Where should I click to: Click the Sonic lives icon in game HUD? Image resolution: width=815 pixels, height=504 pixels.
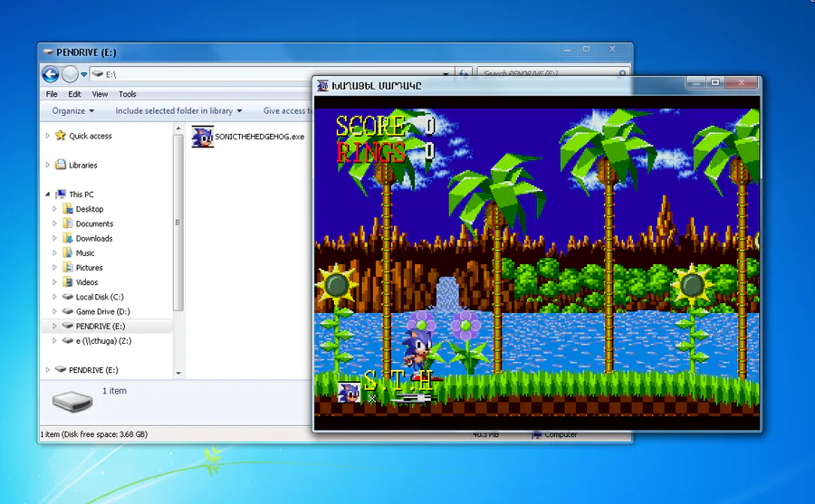point(349,393)
